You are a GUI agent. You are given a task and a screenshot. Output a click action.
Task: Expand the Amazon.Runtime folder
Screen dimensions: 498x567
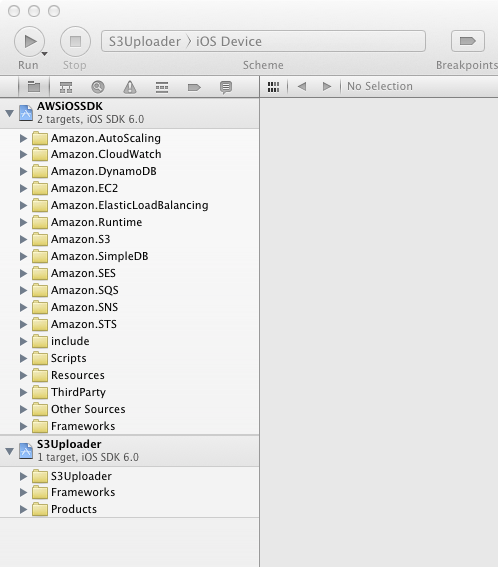point(24,222)
